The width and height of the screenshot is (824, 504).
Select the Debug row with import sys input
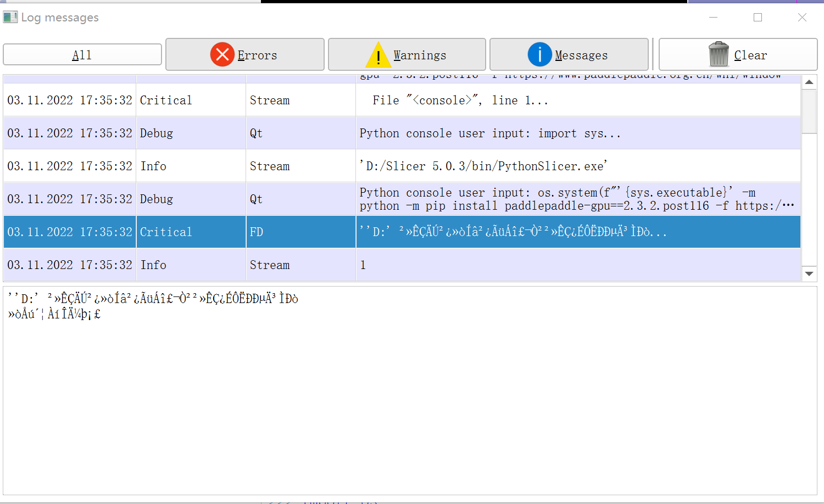[385, 133]
